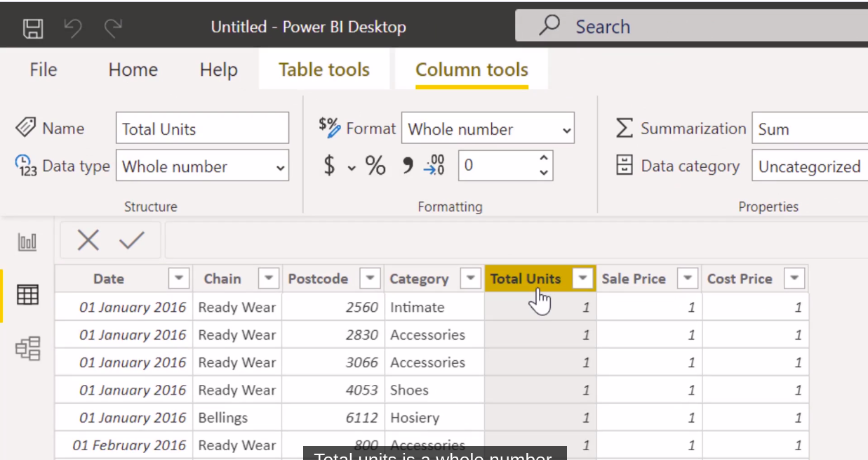
Task: Open the Cost Price filter dropdown
Action: [794, 279]
